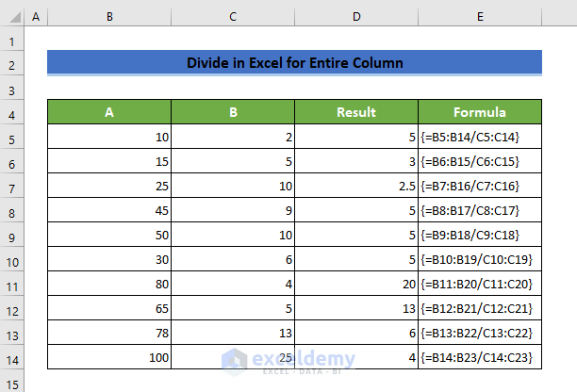Select the row 14 header
This screenshot has height=392, width=577.
coord(12,358)
